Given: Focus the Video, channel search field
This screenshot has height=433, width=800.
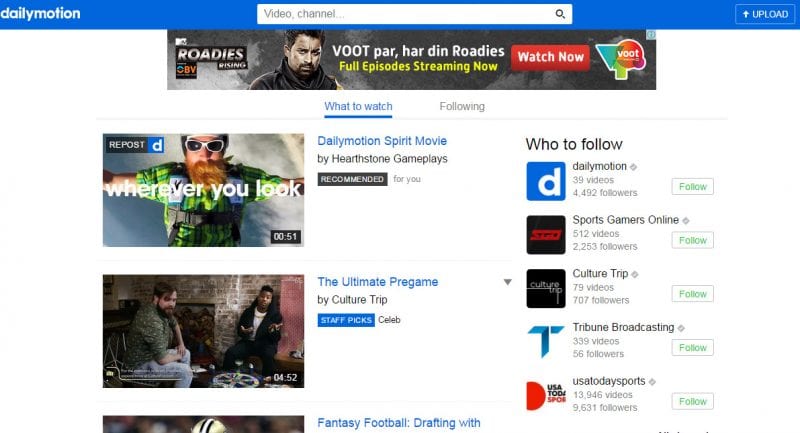Looking at the screenshot, I should pos(406,14).
